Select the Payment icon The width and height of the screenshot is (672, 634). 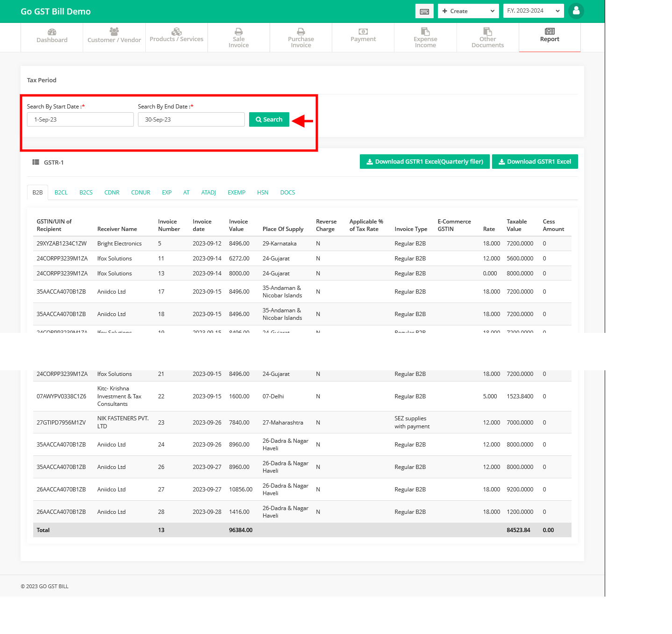click(x=363, y=31)
